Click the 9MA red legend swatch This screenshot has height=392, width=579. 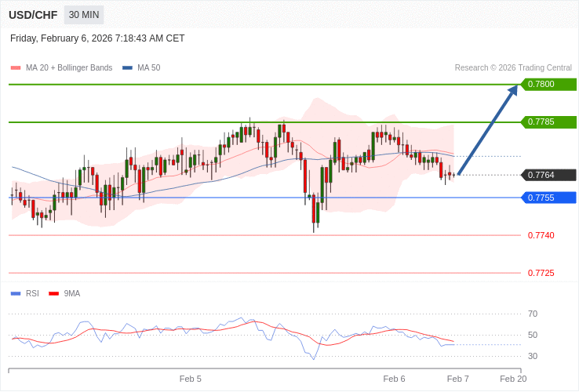coord(54,294)
